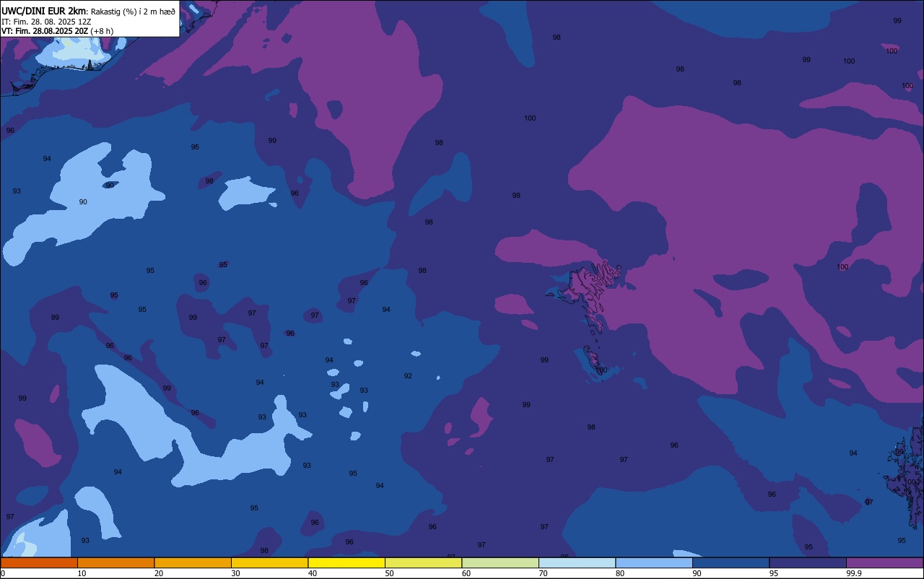Pick the 50–60 yellow-green legend swatch
Image resolution: width=924 pixels, height=579 pixels.
coord(423,562)
